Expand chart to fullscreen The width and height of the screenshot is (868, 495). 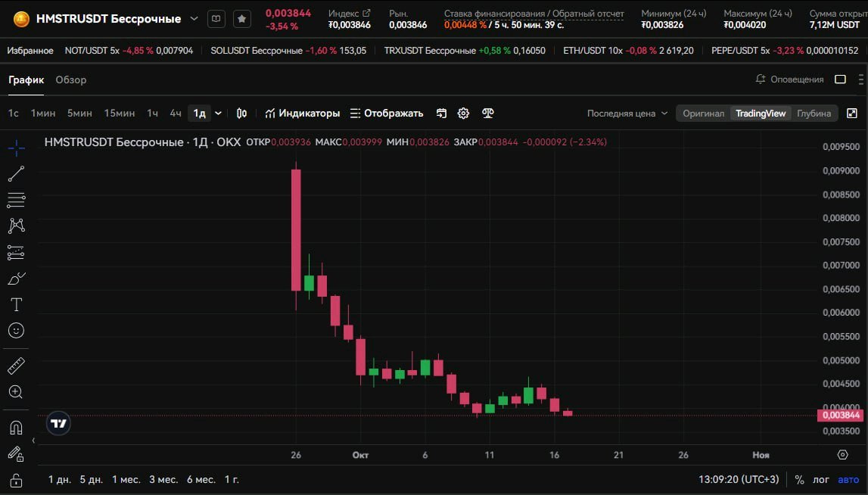pos(852,113)
